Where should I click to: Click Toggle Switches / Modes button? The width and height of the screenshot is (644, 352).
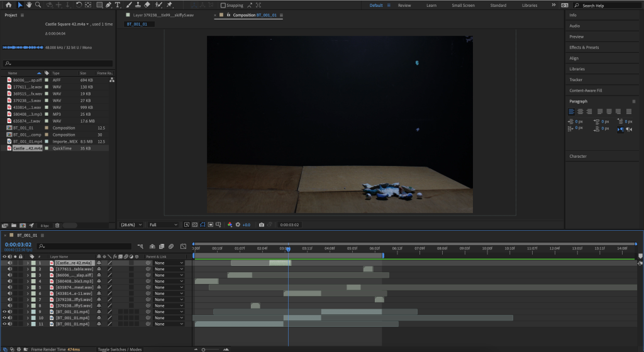tap(119, 349)
